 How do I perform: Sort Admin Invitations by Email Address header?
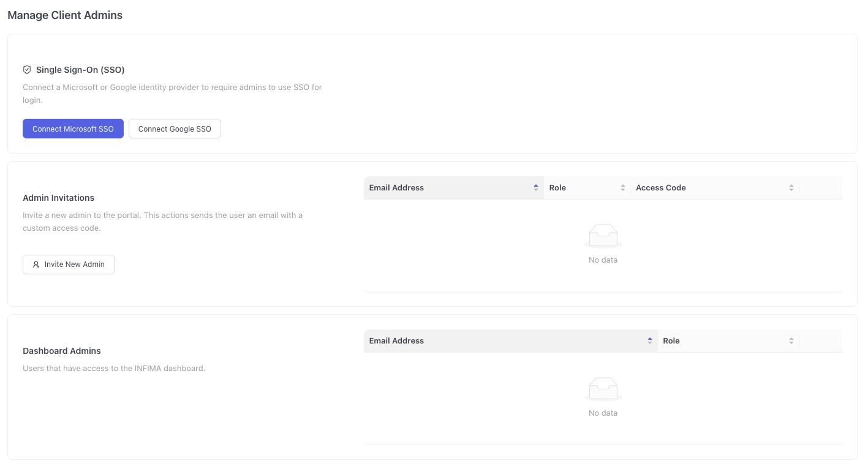click(x=396, y=188)
